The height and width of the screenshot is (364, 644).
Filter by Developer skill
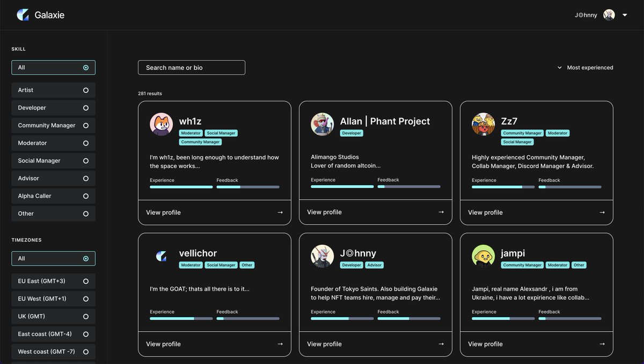click(x=53, y=108)
